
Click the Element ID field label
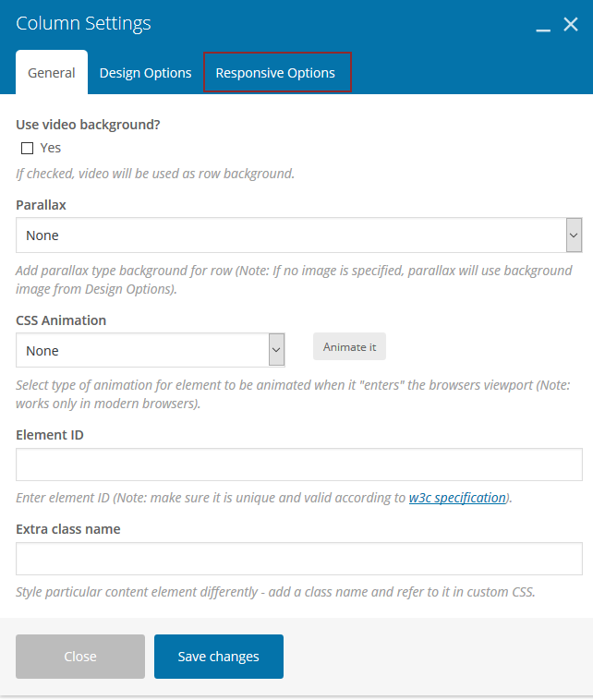click(x=50, y=434)
